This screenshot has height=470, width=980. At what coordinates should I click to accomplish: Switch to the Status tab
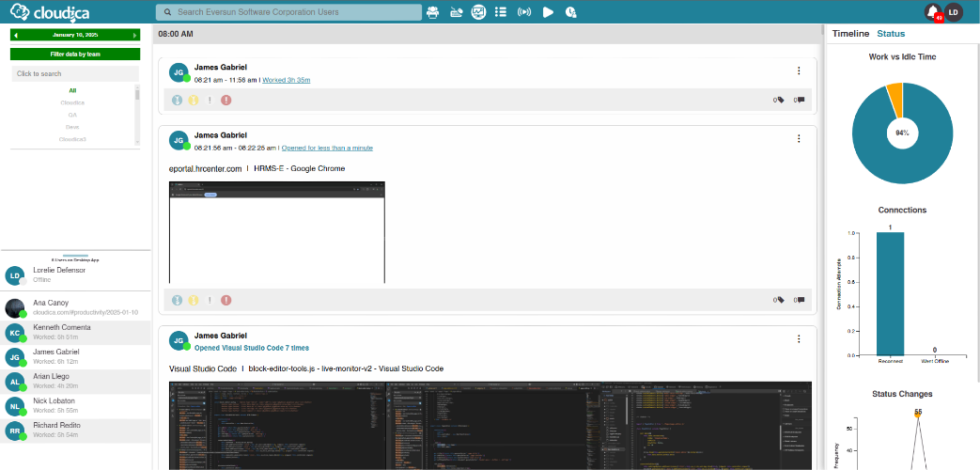point(891,34)
